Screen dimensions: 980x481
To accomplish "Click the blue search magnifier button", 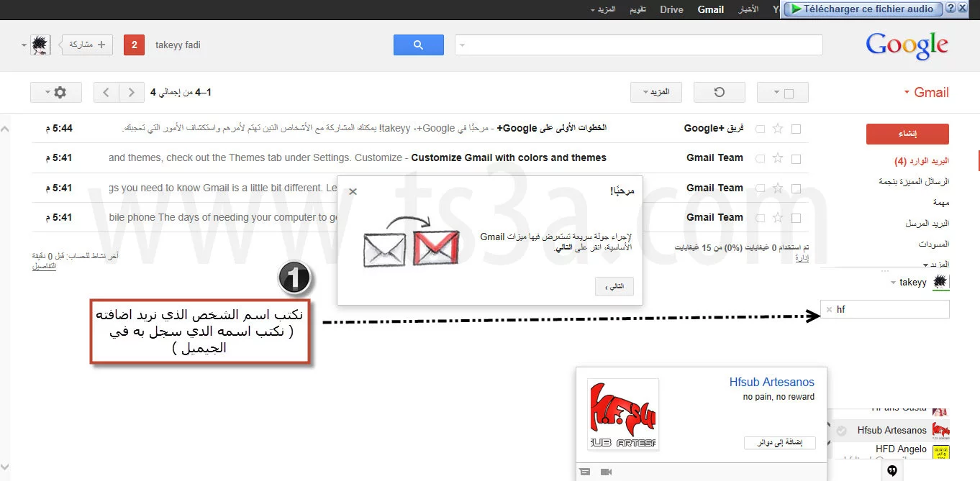I will (418, 45).
